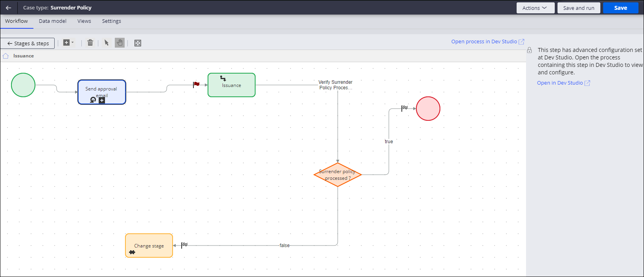Viewport: 644px width, 277px height.
Task: Go to the Views tab
Action: pos(84,21)
